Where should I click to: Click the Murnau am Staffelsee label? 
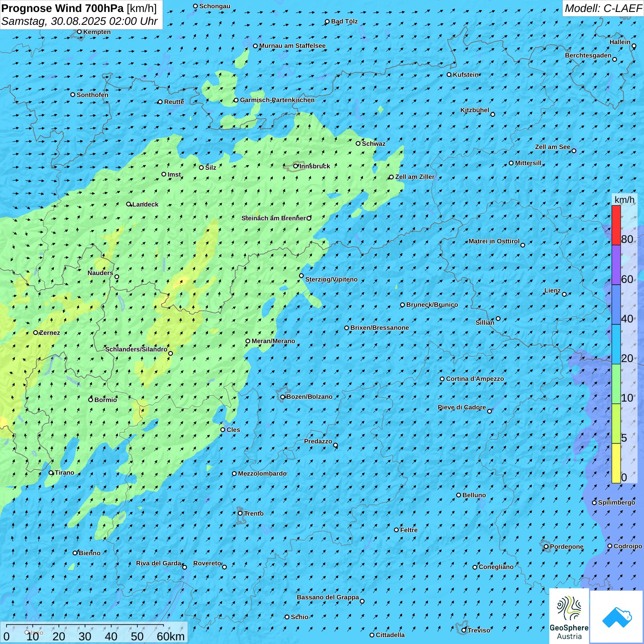293,46
